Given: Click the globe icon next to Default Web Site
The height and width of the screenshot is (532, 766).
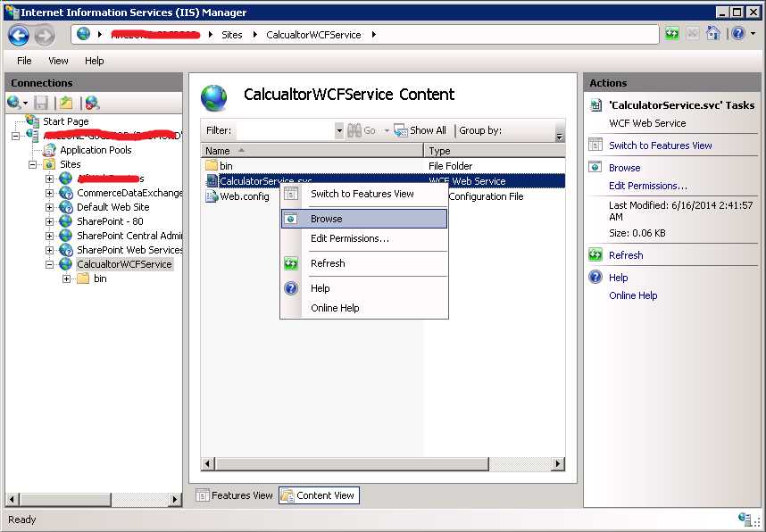Looking at the screenshot, I should (66, 207).
